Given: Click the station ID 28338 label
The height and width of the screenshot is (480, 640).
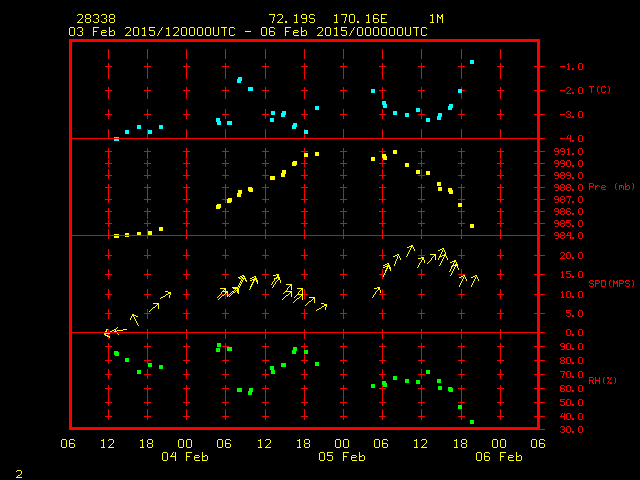Looking at the screenshot, I should tap(93, 19).
